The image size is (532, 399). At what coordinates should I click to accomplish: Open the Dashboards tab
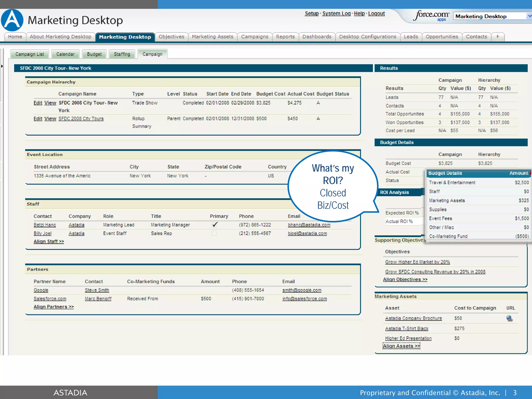click(x=317, y=37)
